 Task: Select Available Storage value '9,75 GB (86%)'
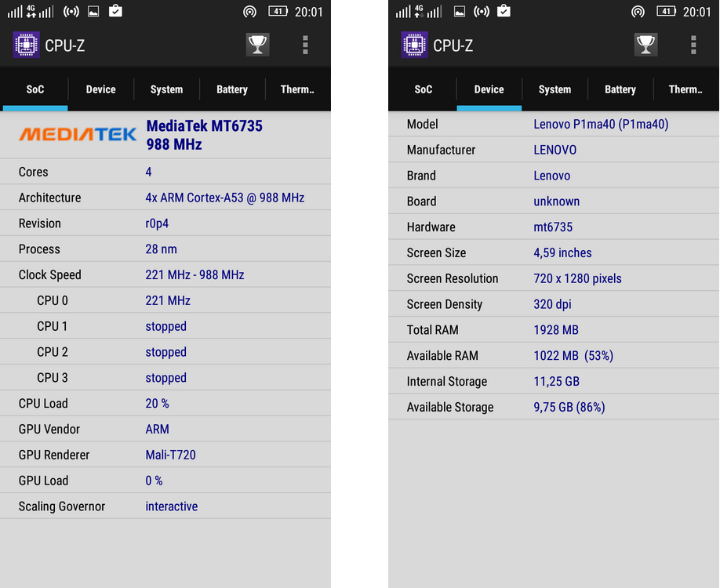pyautogui.click(x=569, y=407)
